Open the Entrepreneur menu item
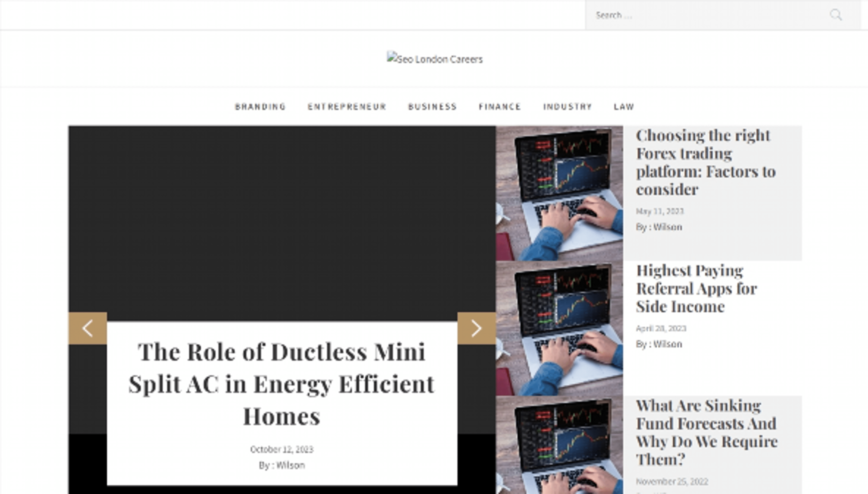Image resolution: width=868 pixels, height=494 pixels. [x=347, y=106]
